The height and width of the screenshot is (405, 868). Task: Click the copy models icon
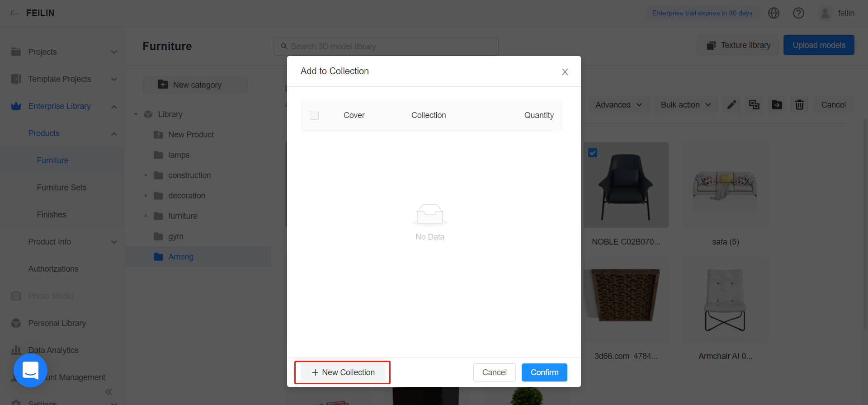(754, 105)
